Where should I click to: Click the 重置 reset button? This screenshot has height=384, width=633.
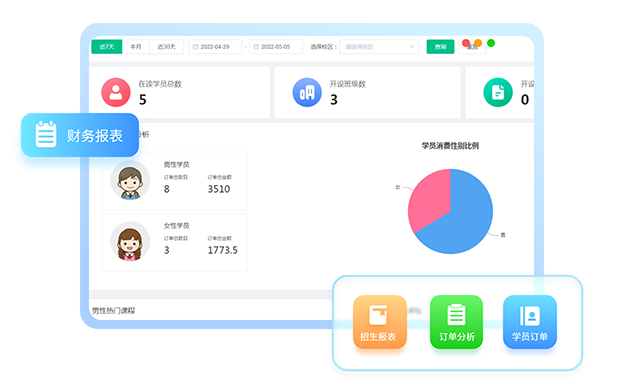[472, 47]
